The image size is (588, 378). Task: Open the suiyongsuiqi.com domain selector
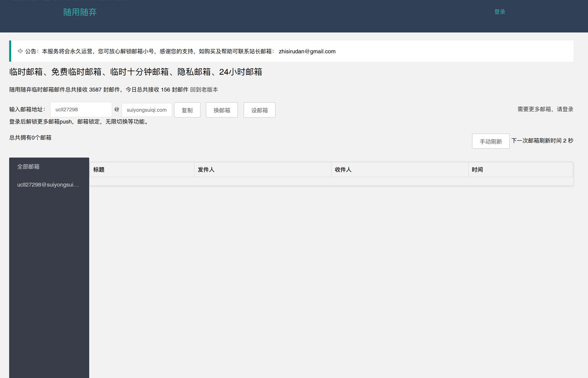click(x=146, y=110)
